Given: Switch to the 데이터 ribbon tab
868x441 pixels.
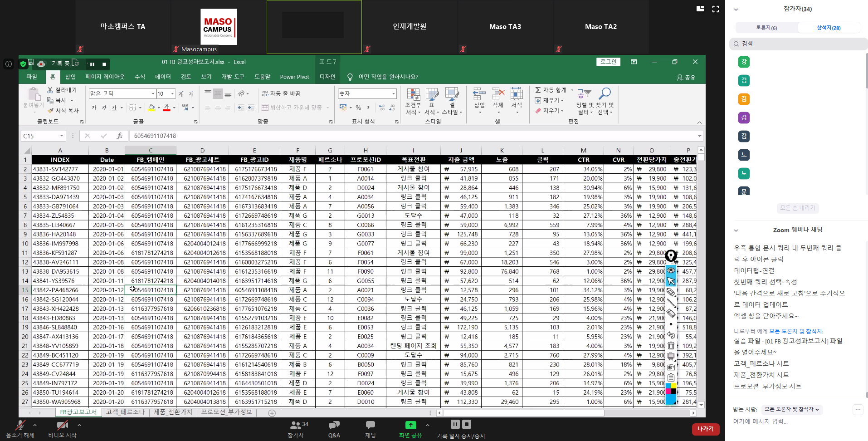Looking at the screenshot, I should click(x=163, y=77).
